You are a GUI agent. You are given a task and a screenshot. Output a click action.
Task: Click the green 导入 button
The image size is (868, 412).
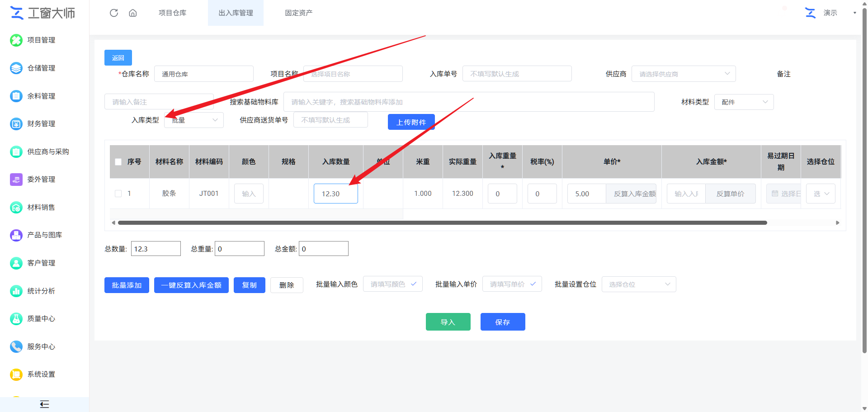click(448, 322)
